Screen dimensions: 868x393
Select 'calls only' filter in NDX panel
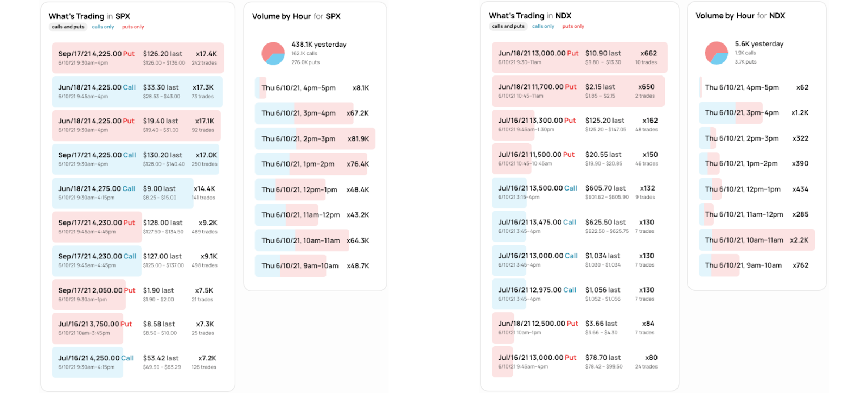[x=543, y=26]
